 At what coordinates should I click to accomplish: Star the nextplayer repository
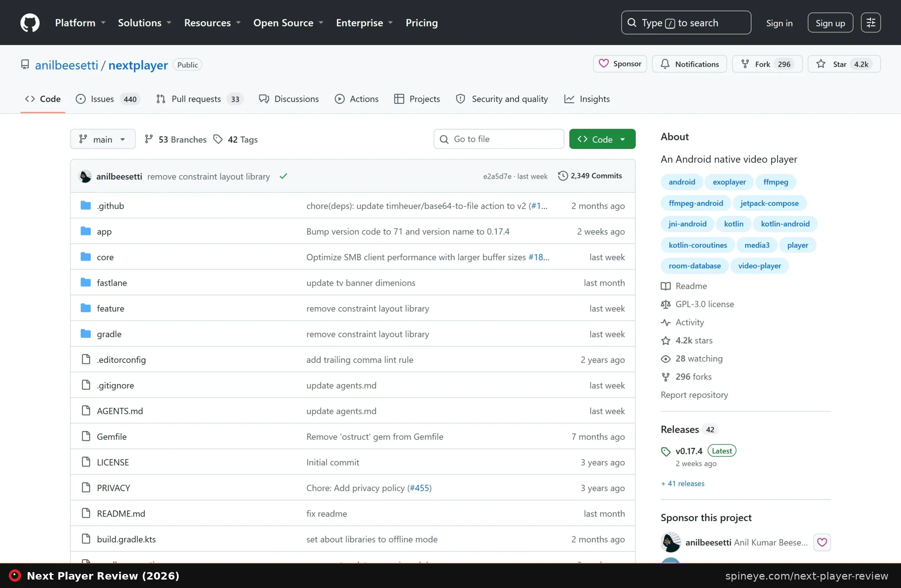(844, 64)
